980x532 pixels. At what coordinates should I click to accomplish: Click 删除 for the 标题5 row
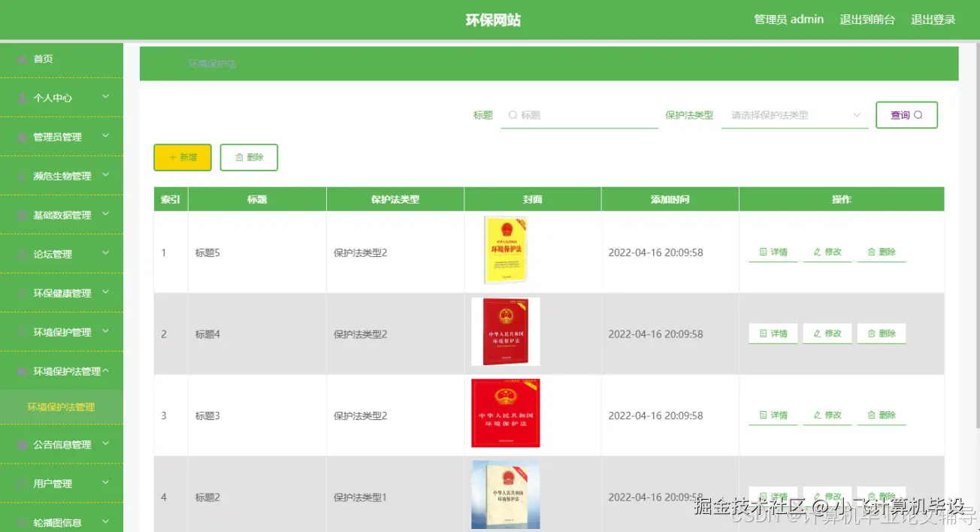pyautogui.click(x=882, y=252)
